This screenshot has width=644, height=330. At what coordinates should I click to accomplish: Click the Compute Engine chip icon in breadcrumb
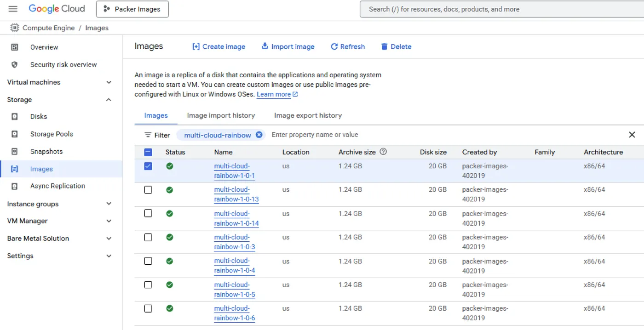point(15,28)
